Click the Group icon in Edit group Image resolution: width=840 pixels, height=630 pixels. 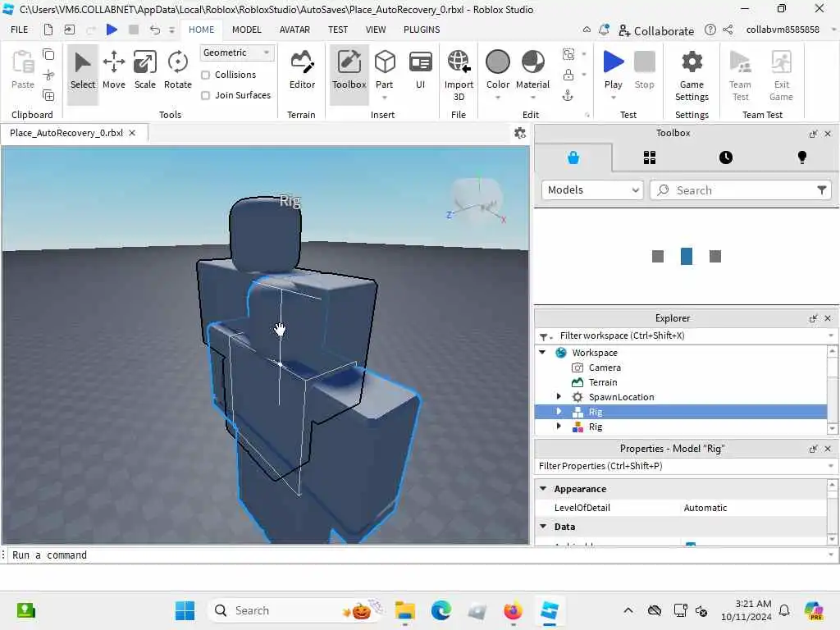click(568, 54)
